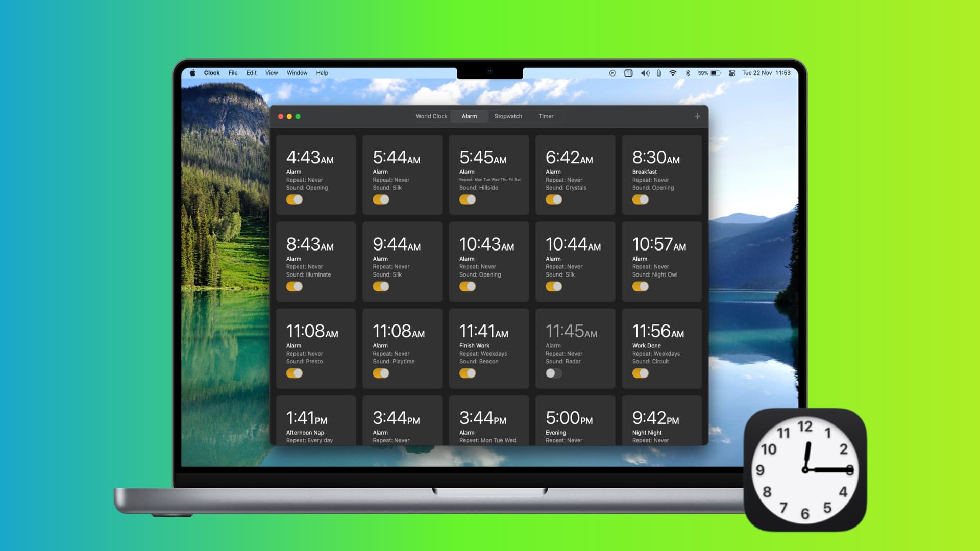The width and height of the screenshot is (980, 551).
Task: Open the Timer tab
Action: [545, 116]
